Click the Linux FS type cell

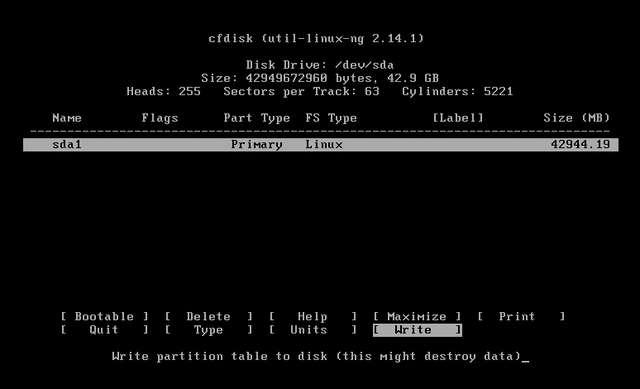(324, 144)
